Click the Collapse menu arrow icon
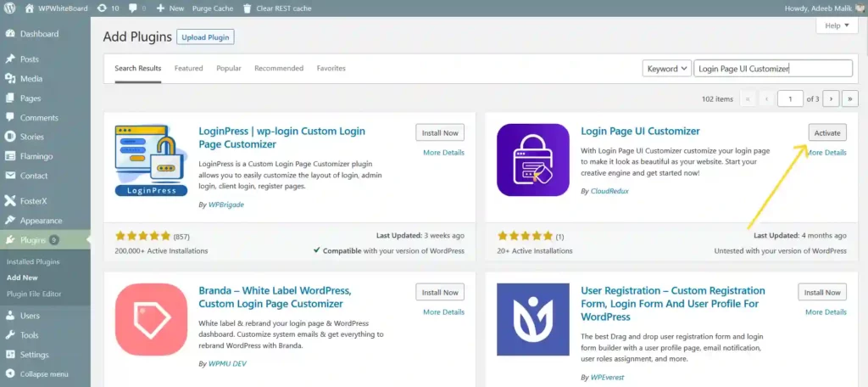868x387 pixels. tap(10, 374)
